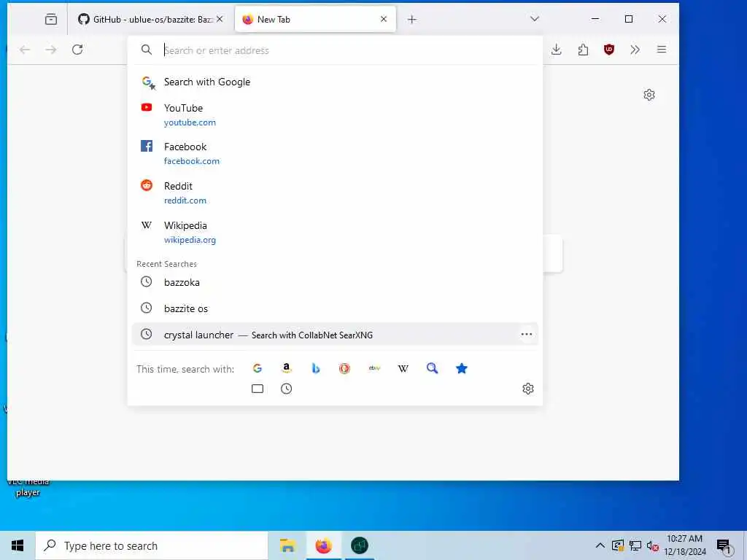747x560 pixels.
Task: Search this time with Wikipedia
Action: 403,368
